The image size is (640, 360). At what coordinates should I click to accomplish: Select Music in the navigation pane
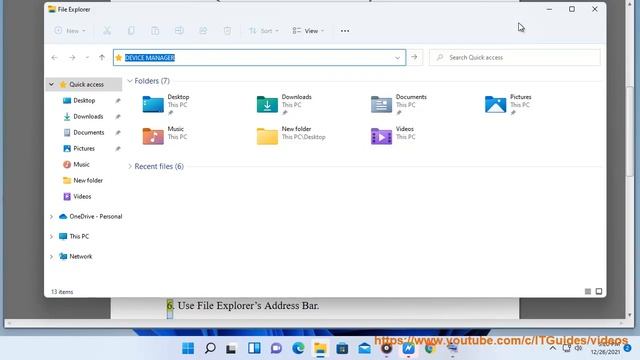pyautogui.click(x=81, y=164)
